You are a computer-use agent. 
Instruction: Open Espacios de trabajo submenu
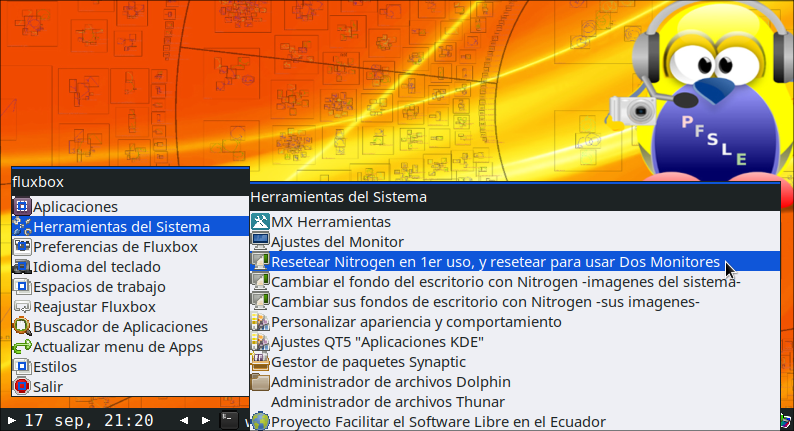[131, 287]
